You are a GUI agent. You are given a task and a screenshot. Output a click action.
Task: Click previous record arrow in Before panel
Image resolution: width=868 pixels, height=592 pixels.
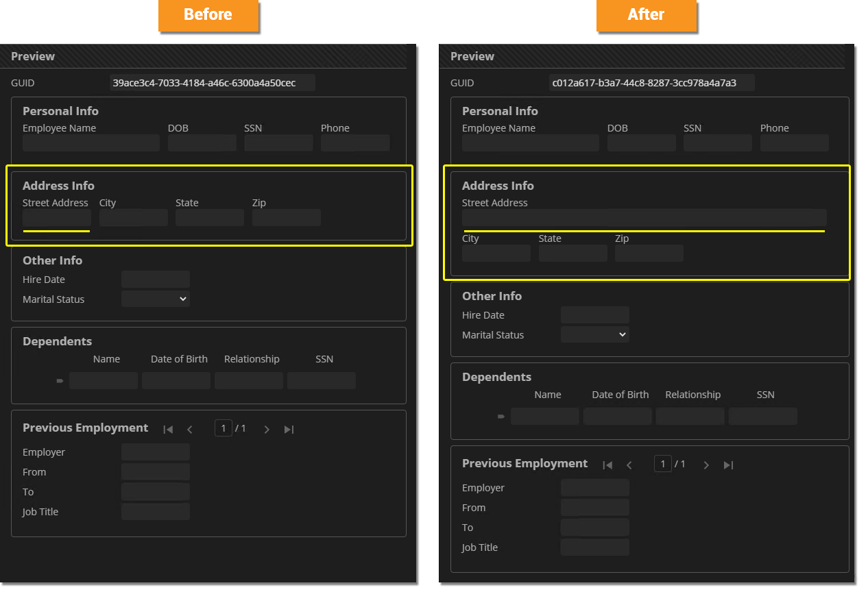tap(190, 430)
